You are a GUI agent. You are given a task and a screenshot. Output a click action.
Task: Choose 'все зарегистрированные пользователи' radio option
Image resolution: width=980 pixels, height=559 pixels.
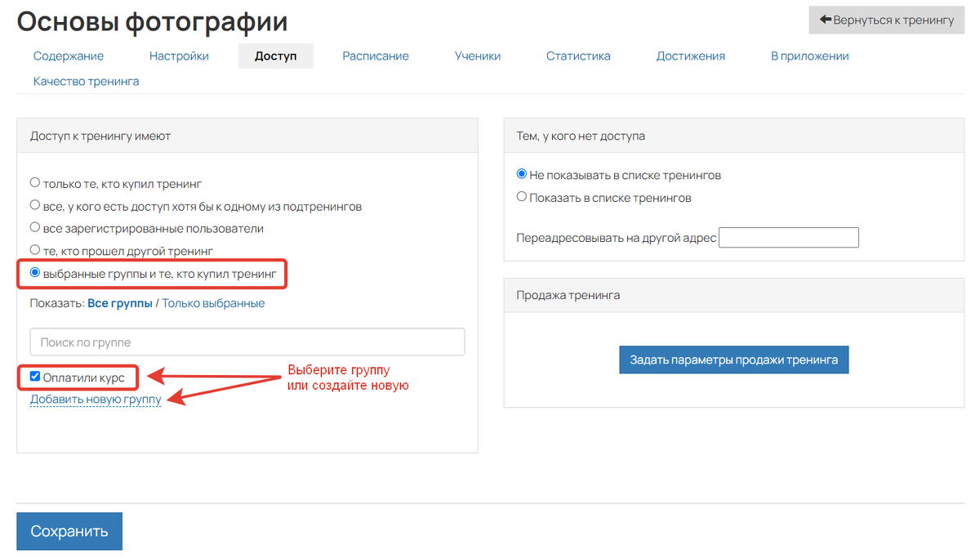[34, 228]
